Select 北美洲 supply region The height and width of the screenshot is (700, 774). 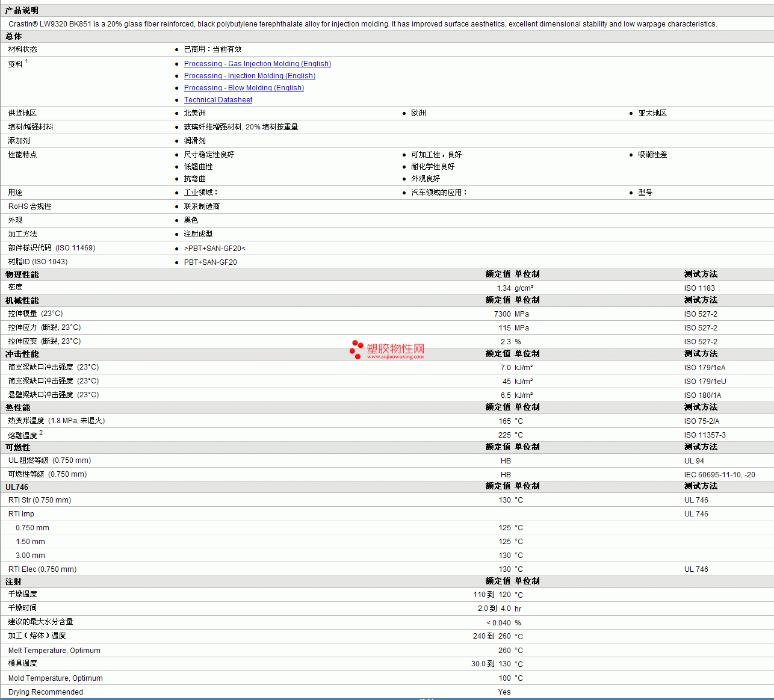click(x=194, y=113)
